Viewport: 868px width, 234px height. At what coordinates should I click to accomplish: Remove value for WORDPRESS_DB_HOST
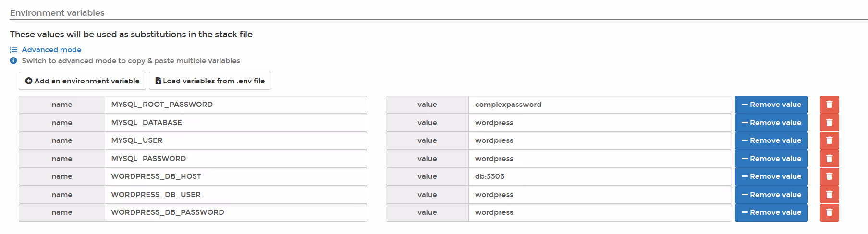[771, 176]
